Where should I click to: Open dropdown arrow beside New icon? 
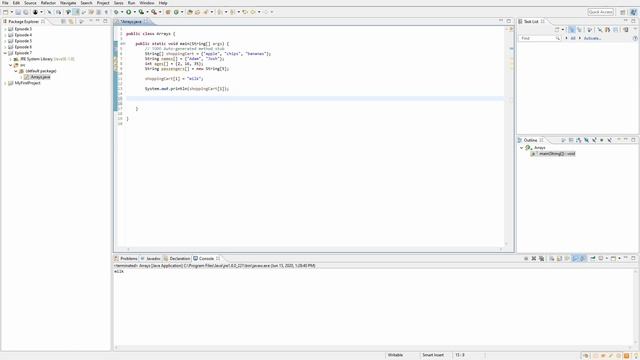tap(12, 12)
